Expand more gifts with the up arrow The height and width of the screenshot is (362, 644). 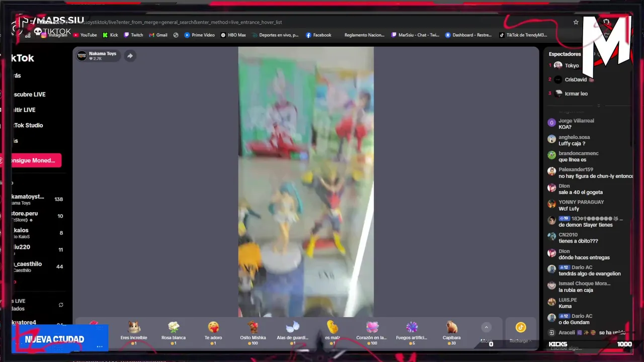click(486, 327)
